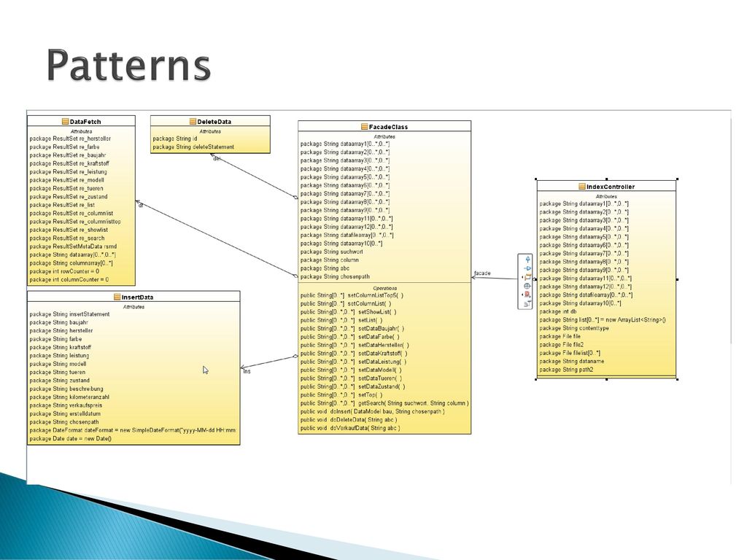Select the FacadeClass class title

click(388, 127)
